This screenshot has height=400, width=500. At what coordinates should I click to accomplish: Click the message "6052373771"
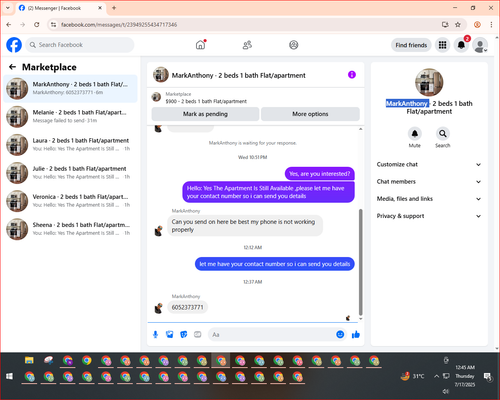tap(187, 307)
